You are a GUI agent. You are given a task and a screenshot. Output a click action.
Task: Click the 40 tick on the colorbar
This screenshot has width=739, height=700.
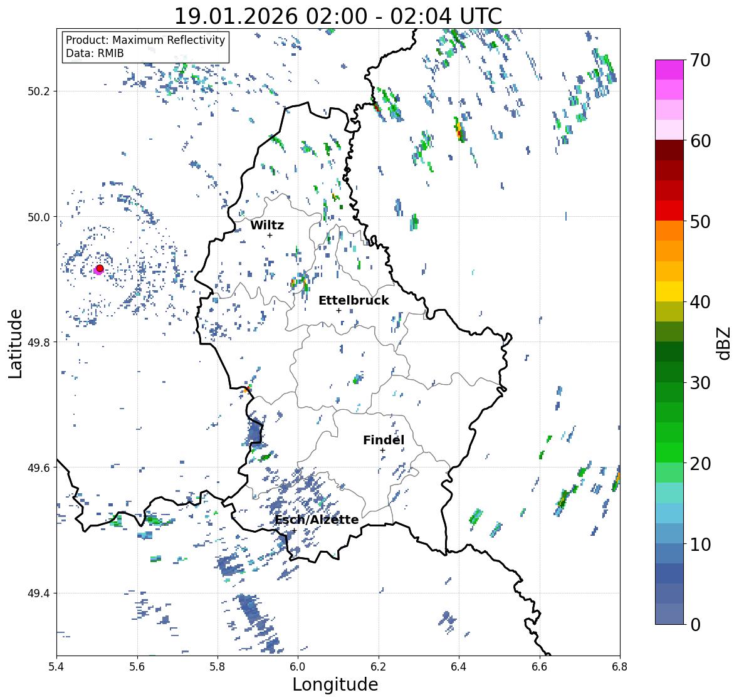700,302
